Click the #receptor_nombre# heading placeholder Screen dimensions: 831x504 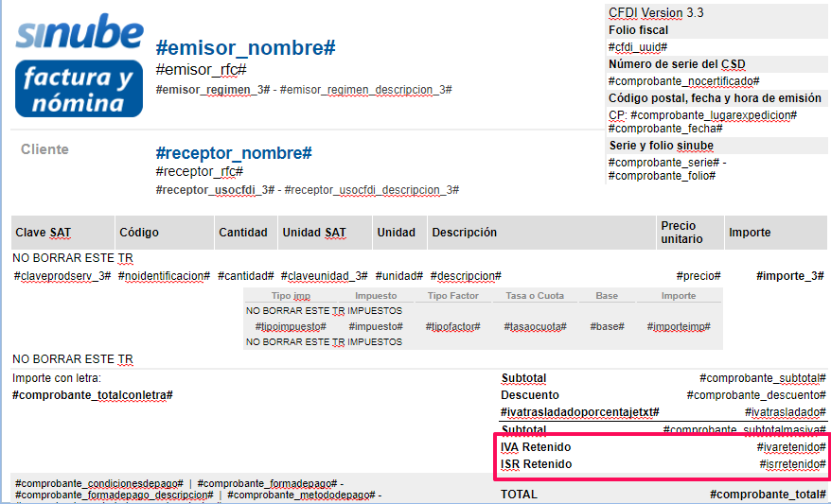coord(234,153)
